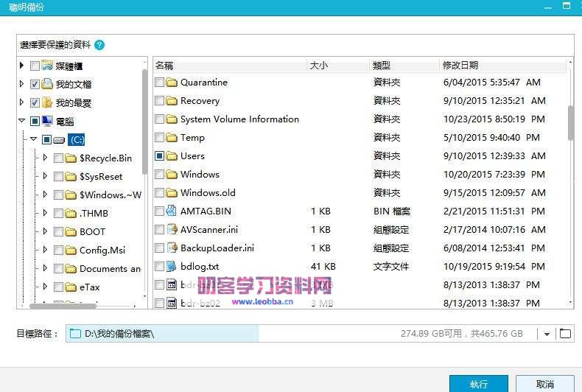The height and width of the screenshot is (392, 582).
Task: Open the destination path dropdown arrow
Action: pyautogui.click(x=547, y=334)
